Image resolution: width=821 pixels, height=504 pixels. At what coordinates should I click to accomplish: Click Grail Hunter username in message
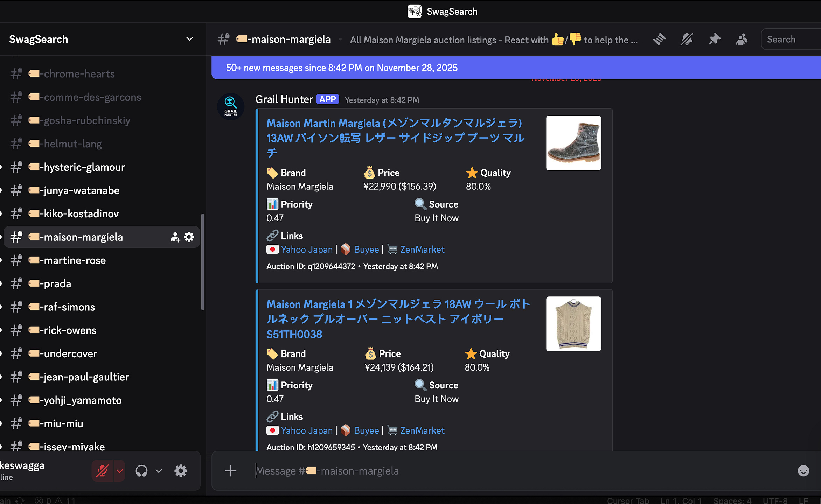(x=284, y=99)
